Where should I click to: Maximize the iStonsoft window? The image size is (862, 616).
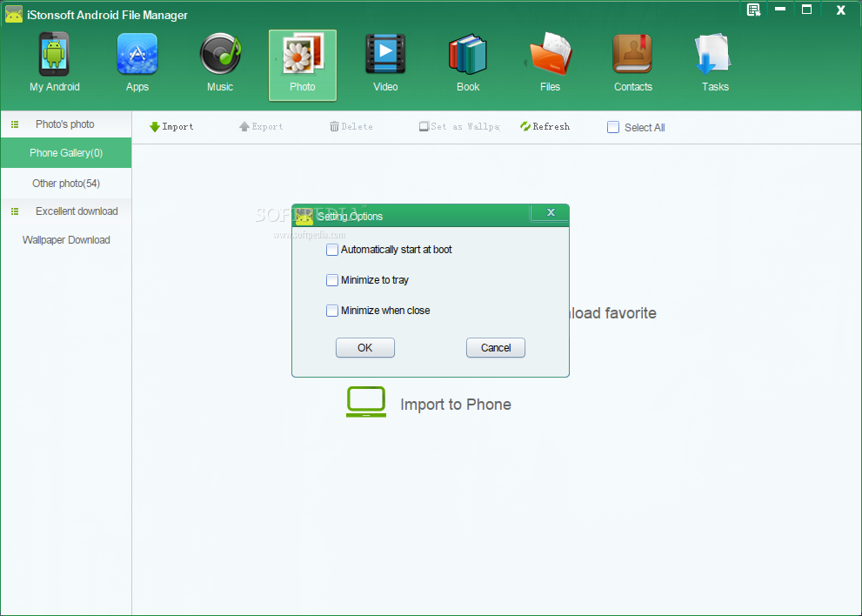[806, 10]
